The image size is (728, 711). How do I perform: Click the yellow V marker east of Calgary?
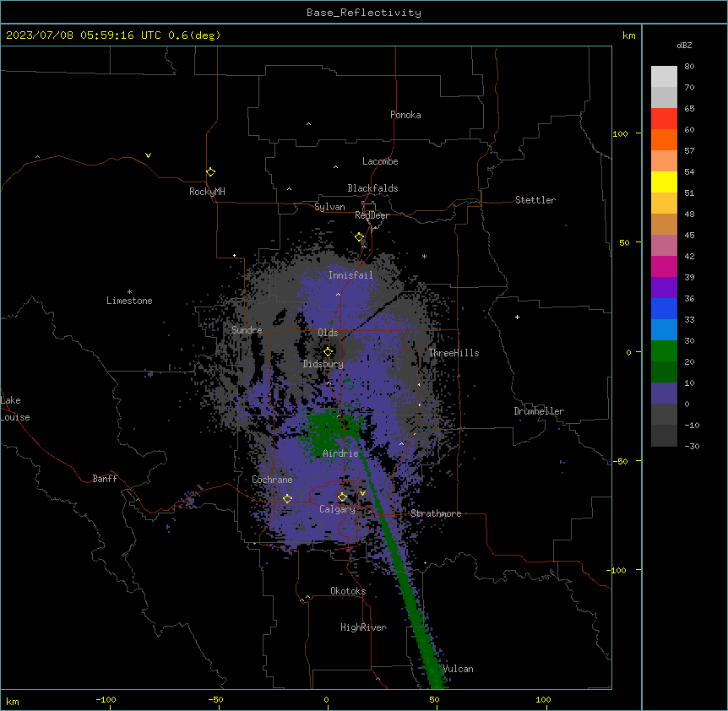[x=362, y=493]
